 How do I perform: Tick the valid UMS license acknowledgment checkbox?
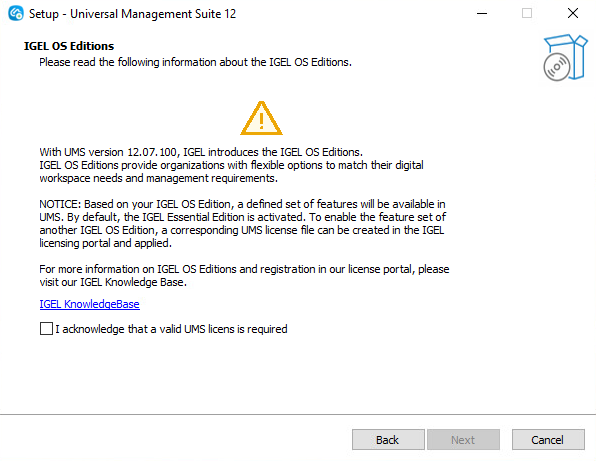click(x=46, y=329)
